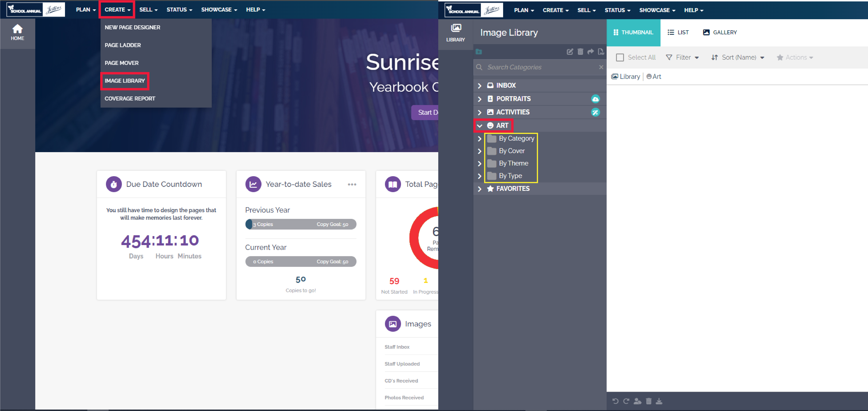Open the Staff Uploaded link
Screen dimensions: 868x411
(x=402, y=363)
